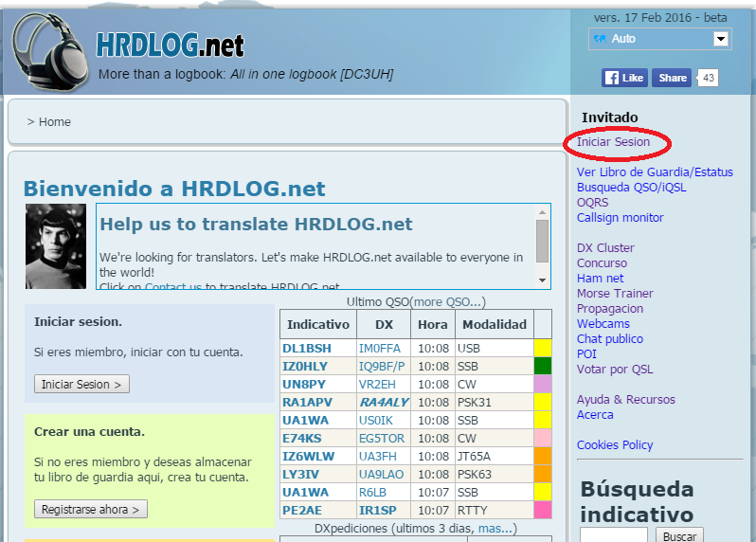
Task: Click the orange swatch in IZ6WLW row
Action: (x=543, y=456)
